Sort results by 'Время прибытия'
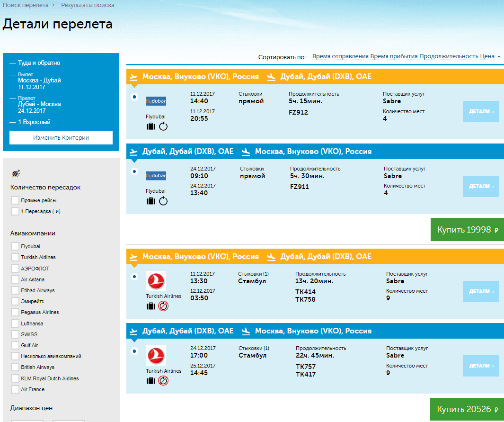504x422 pixels. click(394, 56)
